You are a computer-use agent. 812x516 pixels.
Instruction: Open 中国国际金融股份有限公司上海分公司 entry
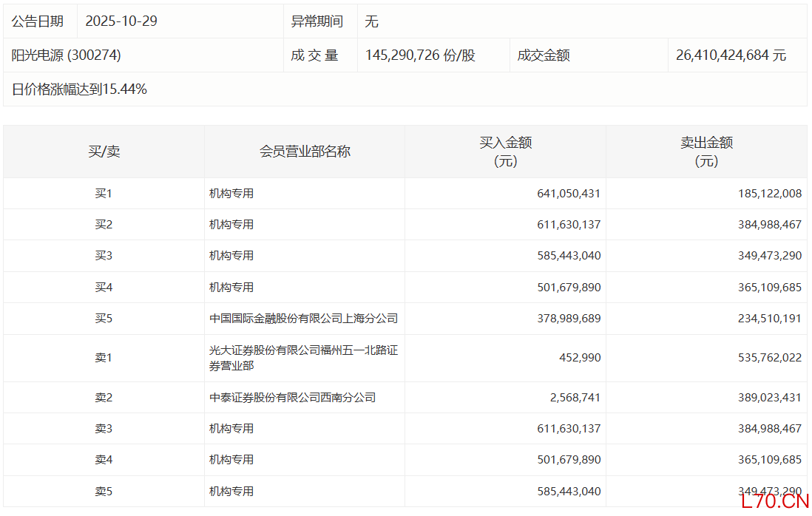pyautogui.click(x=303, y=319)
